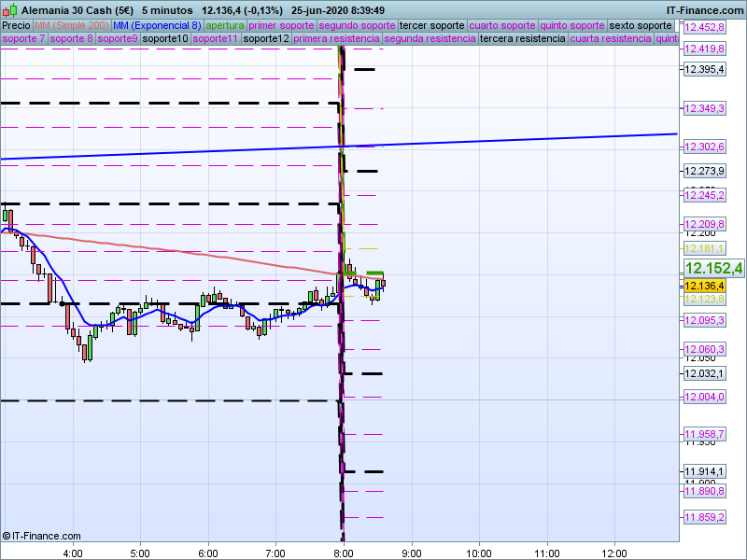This screenshot has height=560, width=747.
Task: Click the 10:00 time axis label
Action: pos(479,553)
